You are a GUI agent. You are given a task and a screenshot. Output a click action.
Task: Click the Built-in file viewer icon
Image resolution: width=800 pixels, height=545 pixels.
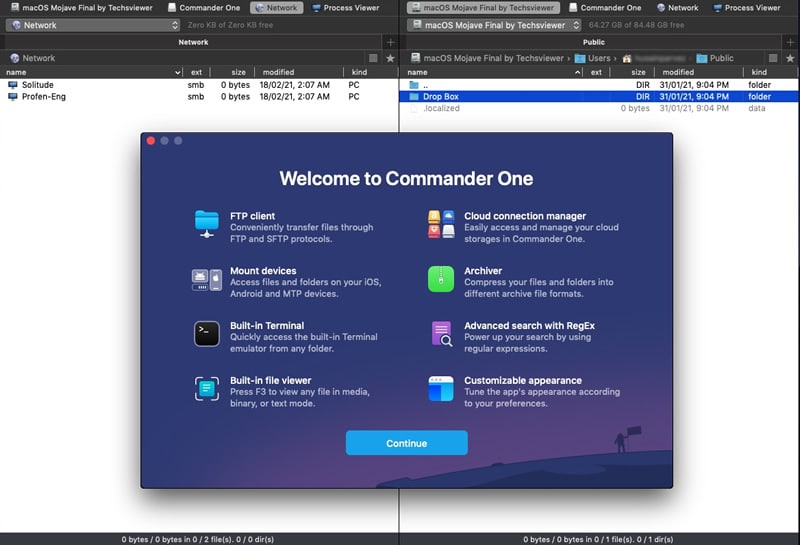[206, 389]
